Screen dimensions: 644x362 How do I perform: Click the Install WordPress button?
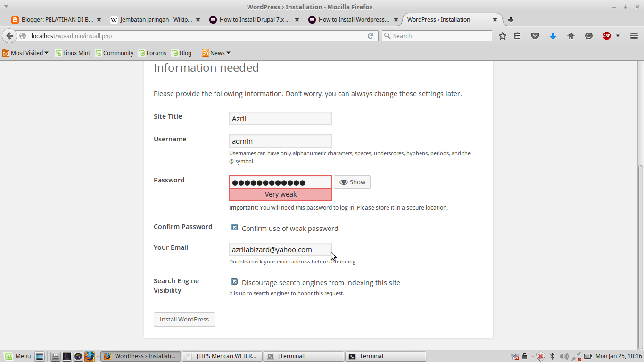point(184,319)
